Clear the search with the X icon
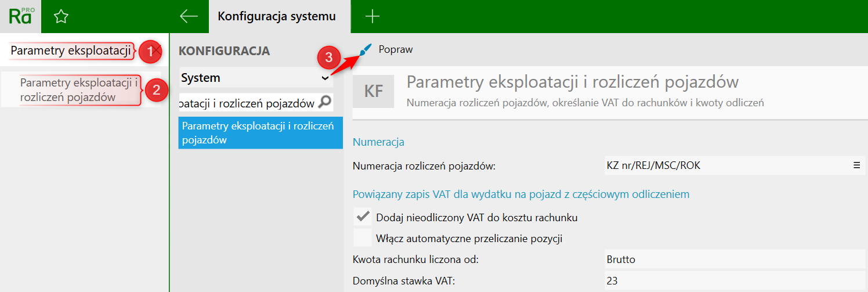This screenshot has height=292, width=868. click(156, 51)
